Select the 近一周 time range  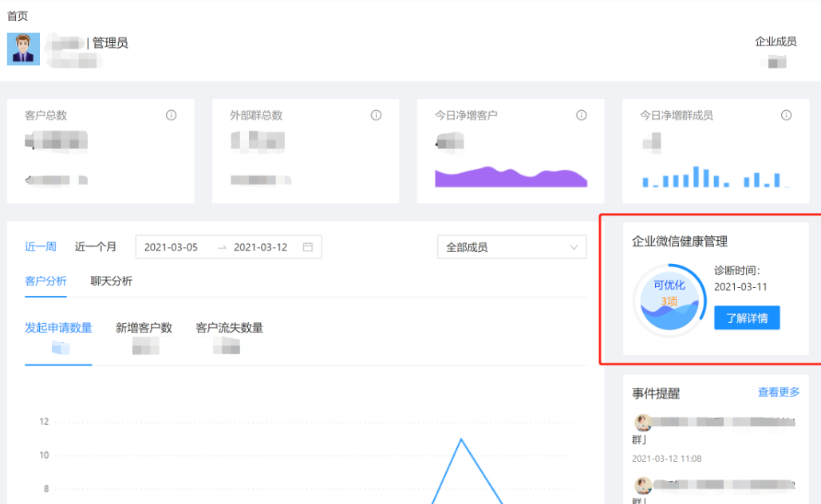[x=41, y=247]
